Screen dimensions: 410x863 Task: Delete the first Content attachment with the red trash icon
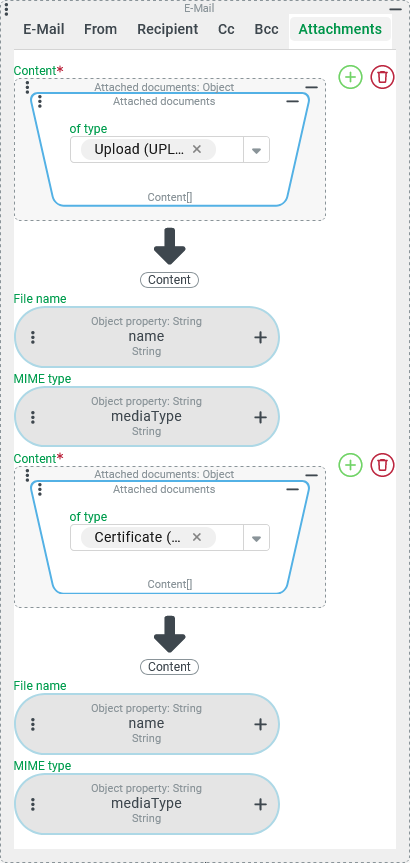coord(382,77)
